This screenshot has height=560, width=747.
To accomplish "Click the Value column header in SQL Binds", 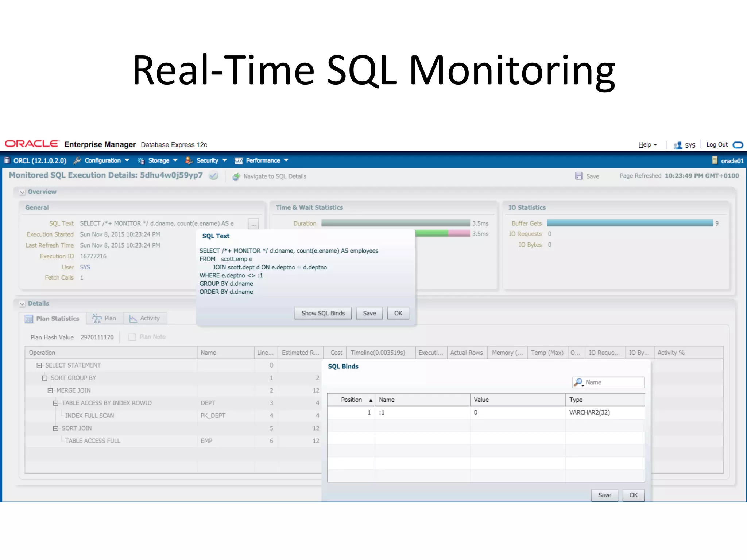I will 518,400.
